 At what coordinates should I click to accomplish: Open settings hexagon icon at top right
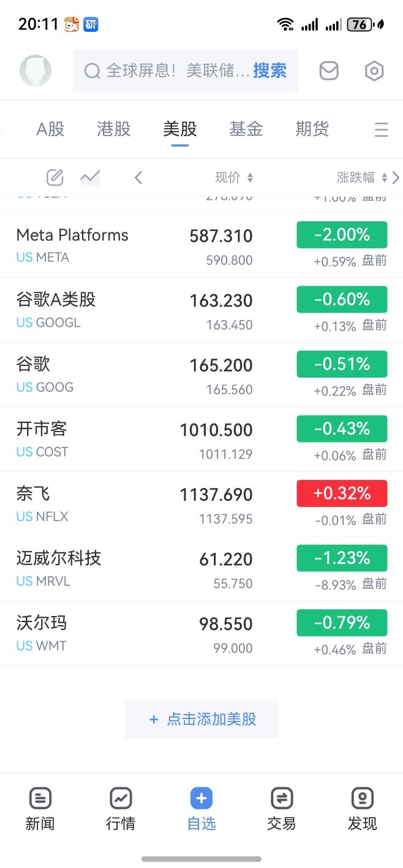click(374, 71)
